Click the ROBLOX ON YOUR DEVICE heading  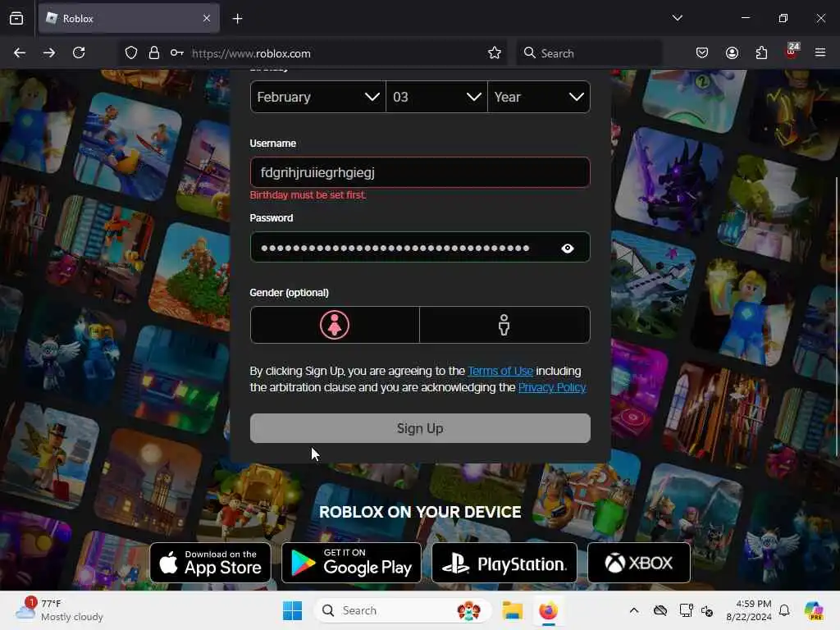(420, 512)
